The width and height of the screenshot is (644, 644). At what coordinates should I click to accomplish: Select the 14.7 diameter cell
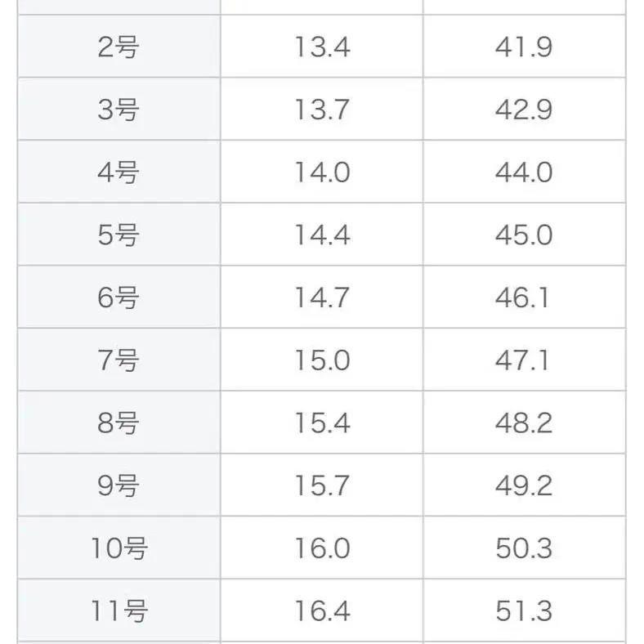pos(322,297)
